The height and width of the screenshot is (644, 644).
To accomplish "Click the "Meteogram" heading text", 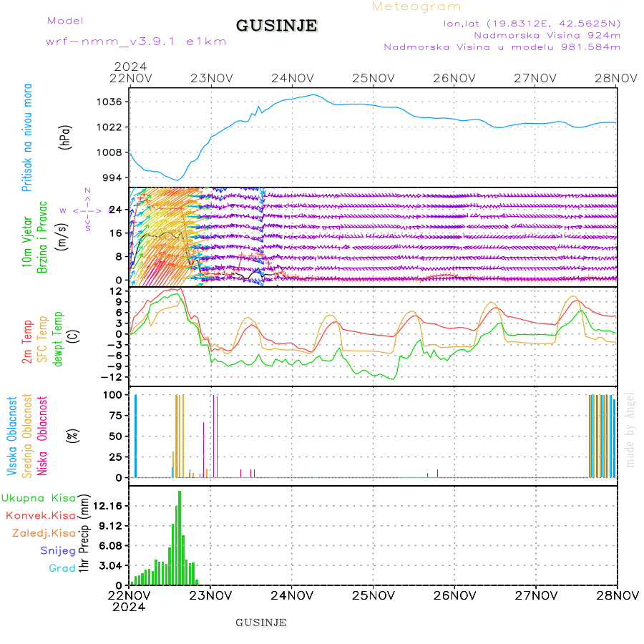I will (x=416, y=6).
